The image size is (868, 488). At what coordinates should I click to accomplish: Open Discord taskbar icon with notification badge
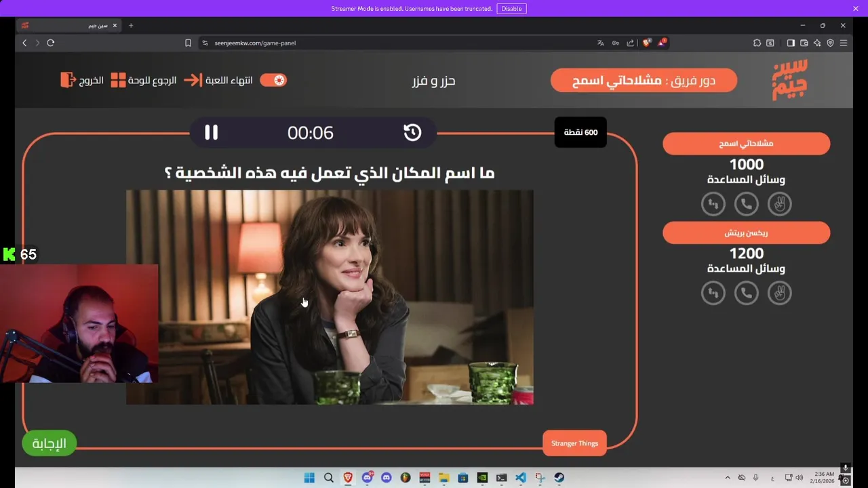(x=368, y=478)
